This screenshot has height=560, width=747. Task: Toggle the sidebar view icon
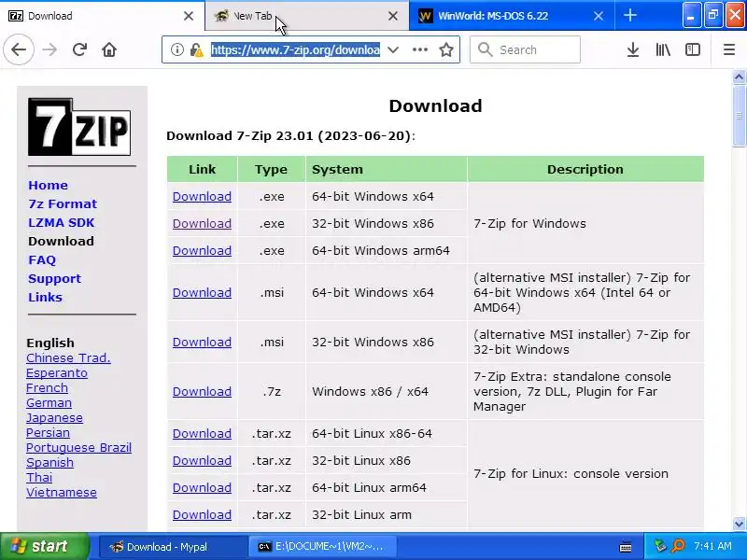(692, 49)
